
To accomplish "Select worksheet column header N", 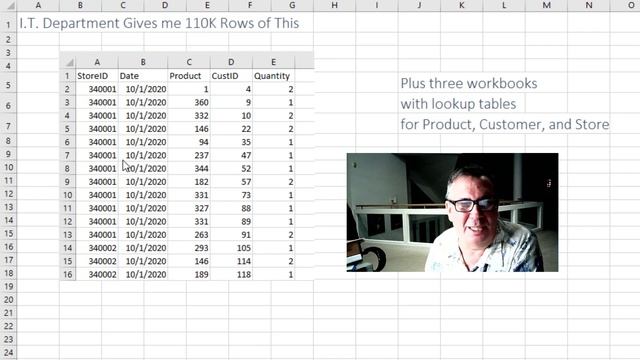I will [589, 5].
